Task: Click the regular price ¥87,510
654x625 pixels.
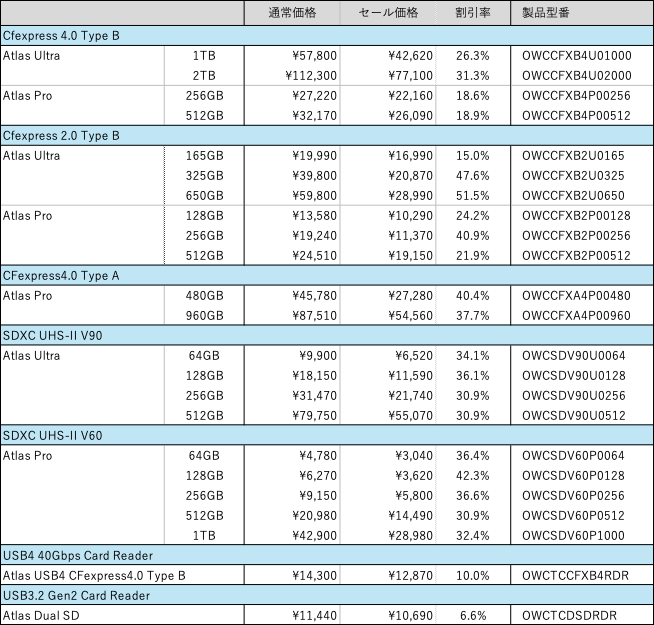Action: click(314, 316)
